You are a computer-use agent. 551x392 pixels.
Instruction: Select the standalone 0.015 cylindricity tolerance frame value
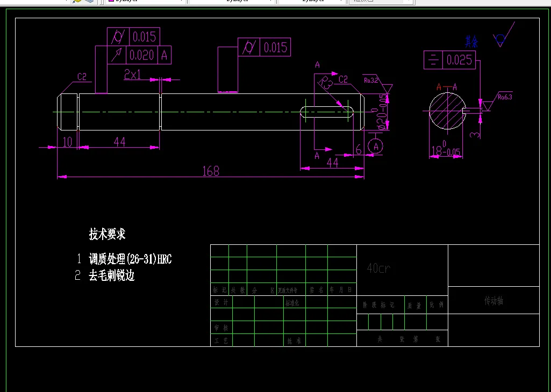click(x=275, y=47)
